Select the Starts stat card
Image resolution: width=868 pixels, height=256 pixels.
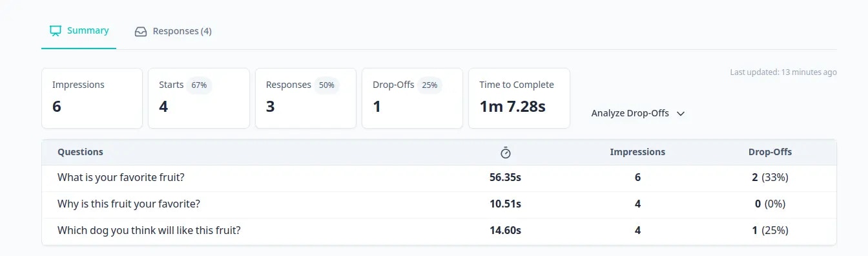pos(199,98)
